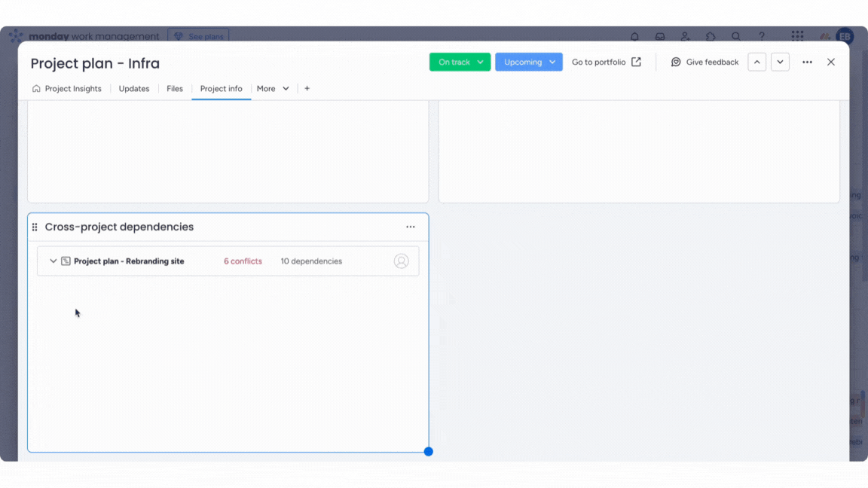This screenshot has height=488, width=868.
Task: Click the Project plan - Infra title
Action: point(95,63)
